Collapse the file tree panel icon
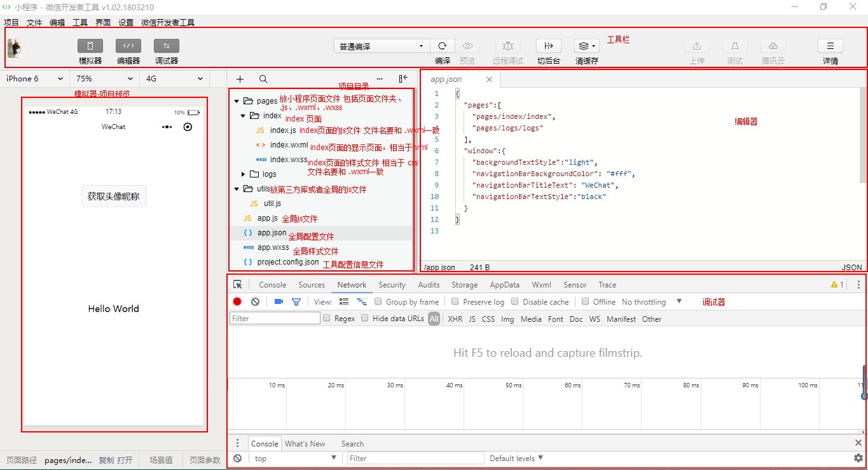This screenshot has height=470, width=868. (x=403, y=79)
